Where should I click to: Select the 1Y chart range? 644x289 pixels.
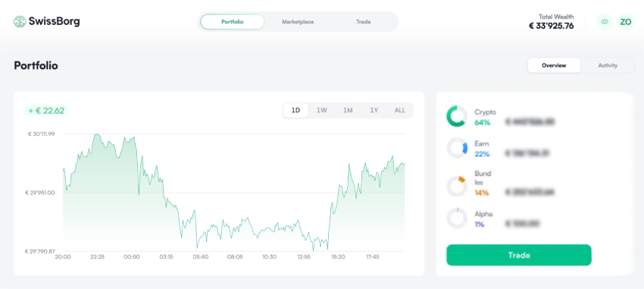point(374,110)
